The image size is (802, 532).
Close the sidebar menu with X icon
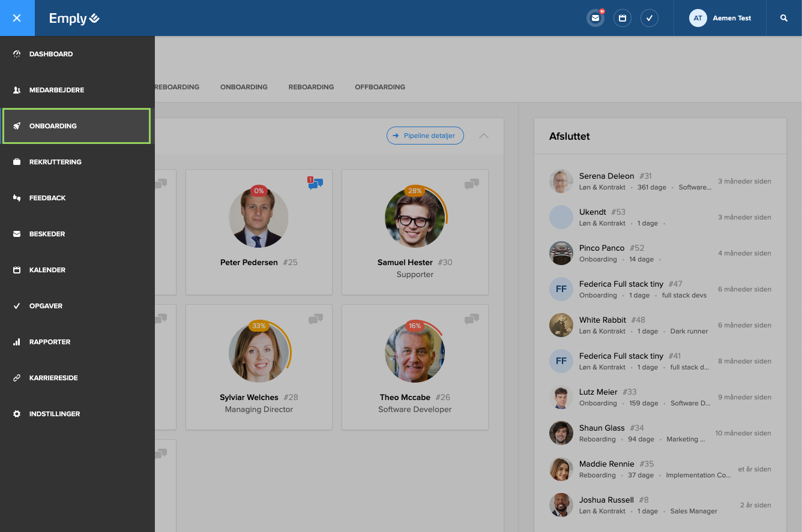[x=17, y=18]
